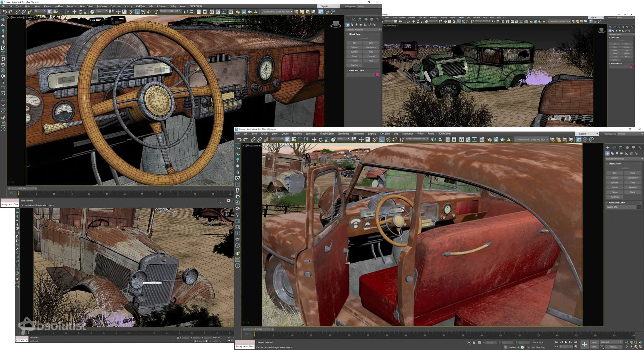644x350 pixels.
Task: Click Select and Rotate in bottom-right window
Action: pos(320,139)
